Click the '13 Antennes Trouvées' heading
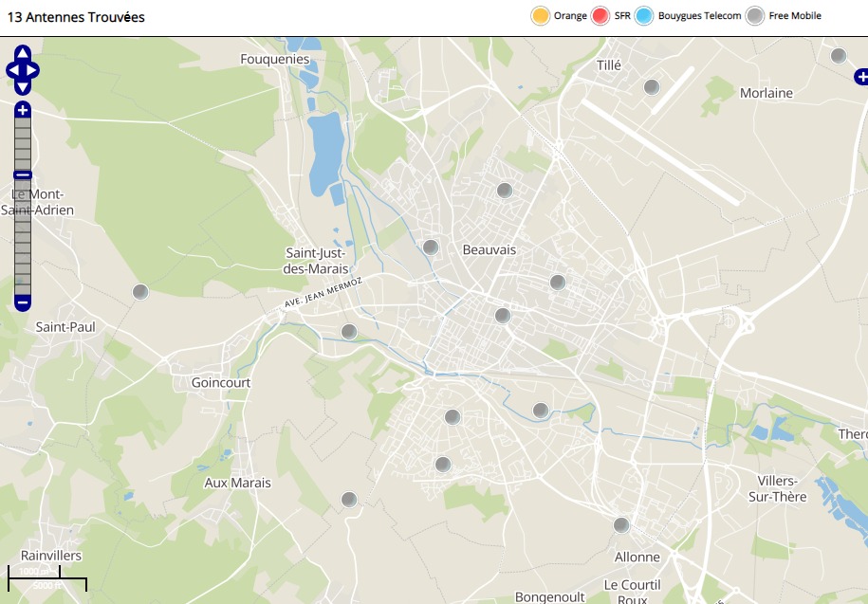 [76, 17]
